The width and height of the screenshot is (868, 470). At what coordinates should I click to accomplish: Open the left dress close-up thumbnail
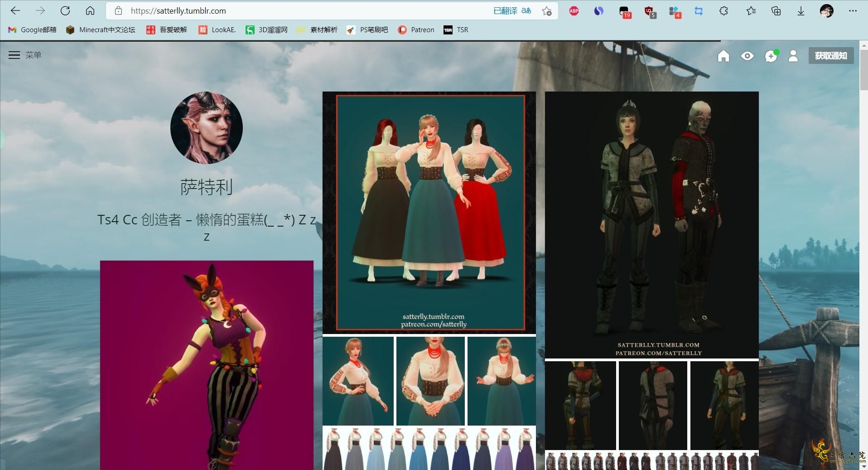pos(358,381)
